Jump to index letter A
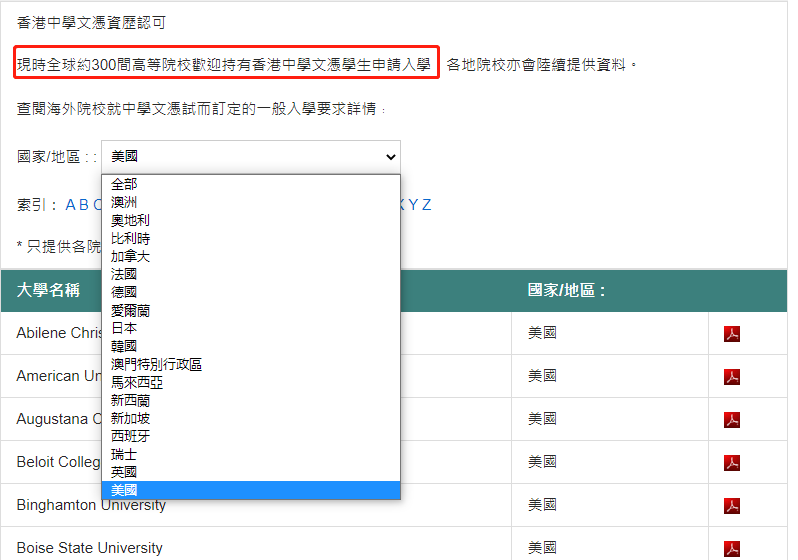798x560 pixels. coord(71,205)
